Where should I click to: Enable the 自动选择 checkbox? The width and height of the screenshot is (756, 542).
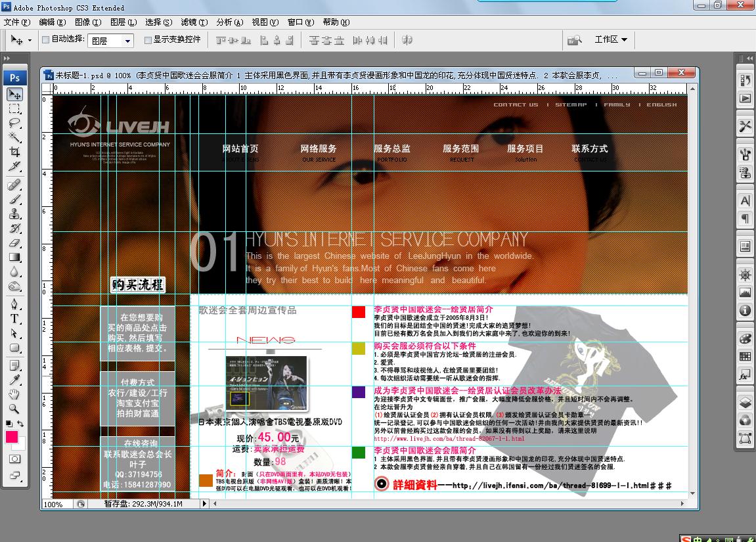click(45, 39)
